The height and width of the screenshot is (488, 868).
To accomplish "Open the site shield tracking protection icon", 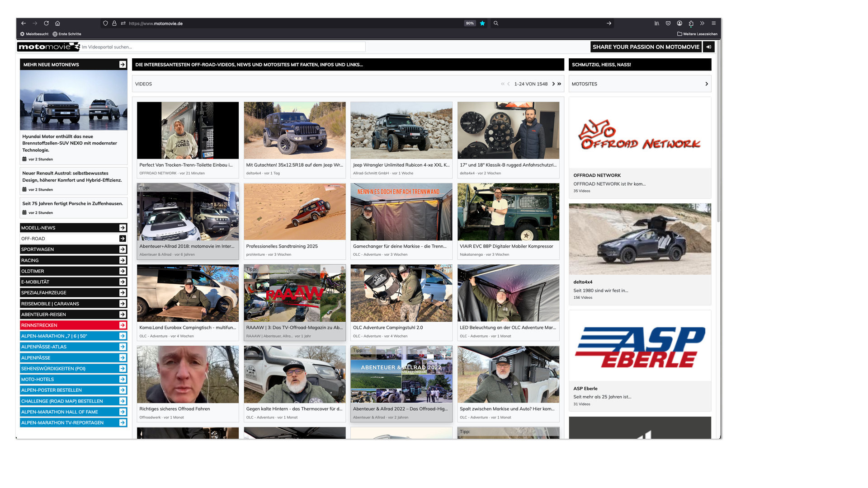I will tap(105, 23).
